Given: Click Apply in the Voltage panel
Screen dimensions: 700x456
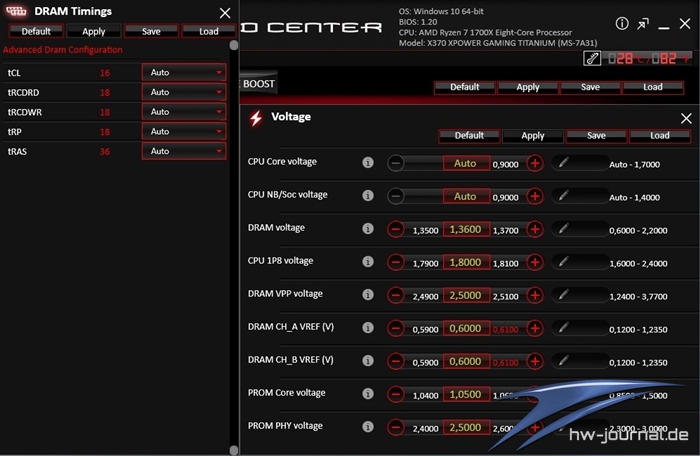Looking at the screenshot, I should [x=533, y=135].
